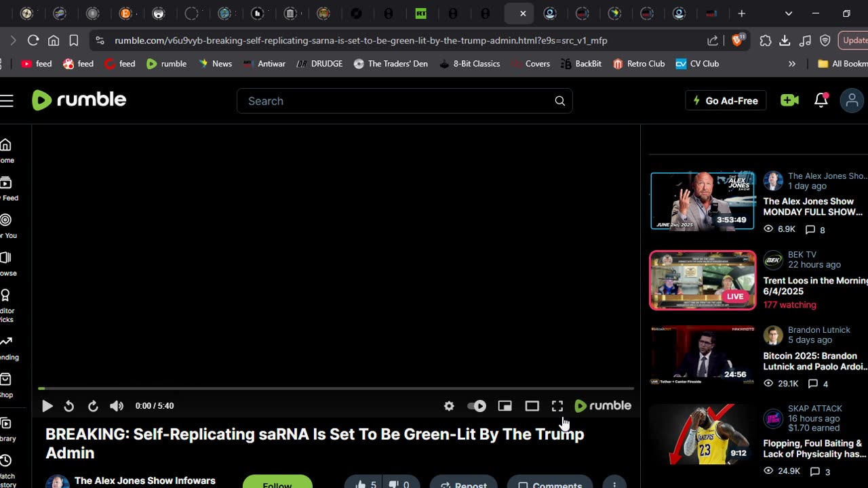Screen dimensions: 868x488
Task: Enter fullscreen mode
Action: coord(557,406)
